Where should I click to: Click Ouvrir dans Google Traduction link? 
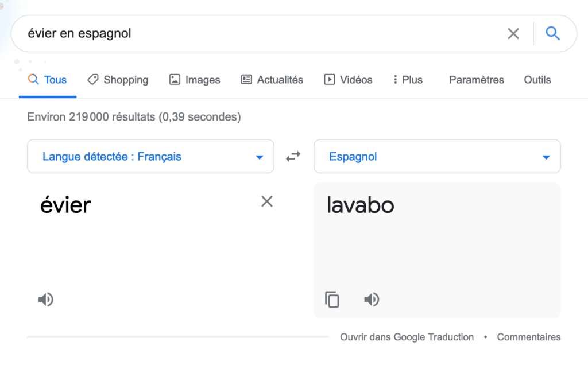point(407,337)
